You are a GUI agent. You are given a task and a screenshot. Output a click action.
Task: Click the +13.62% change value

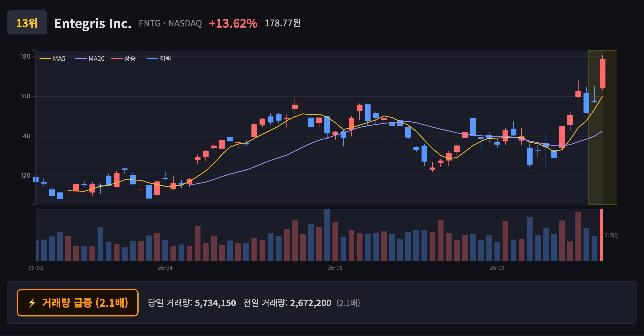point(233,23)
